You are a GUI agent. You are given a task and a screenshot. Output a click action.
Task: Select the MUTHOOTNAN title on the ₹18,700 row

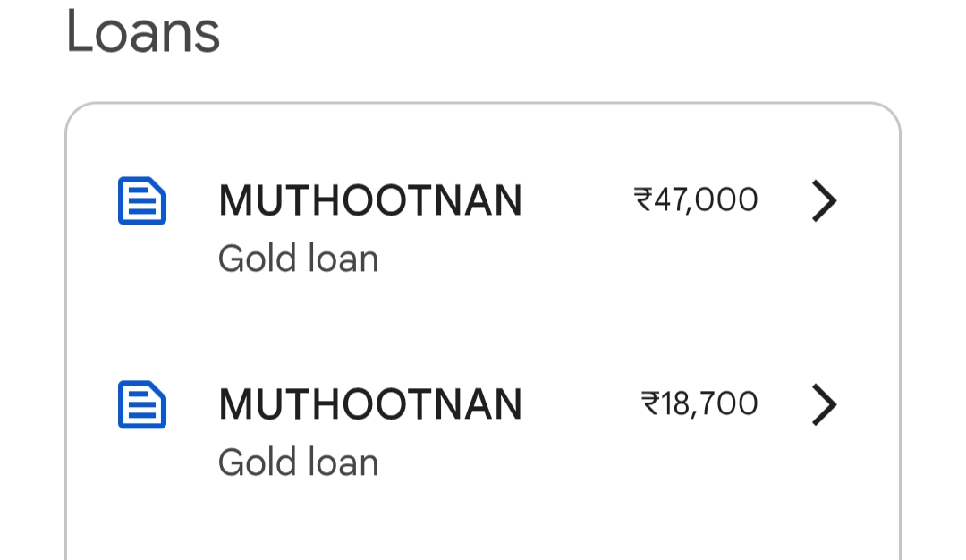370,404
